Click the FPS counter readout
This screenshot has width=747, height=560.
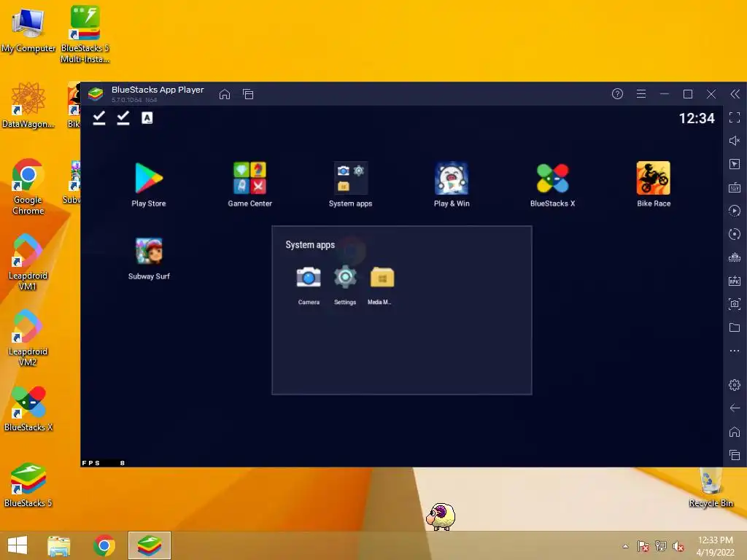(104, 463)
